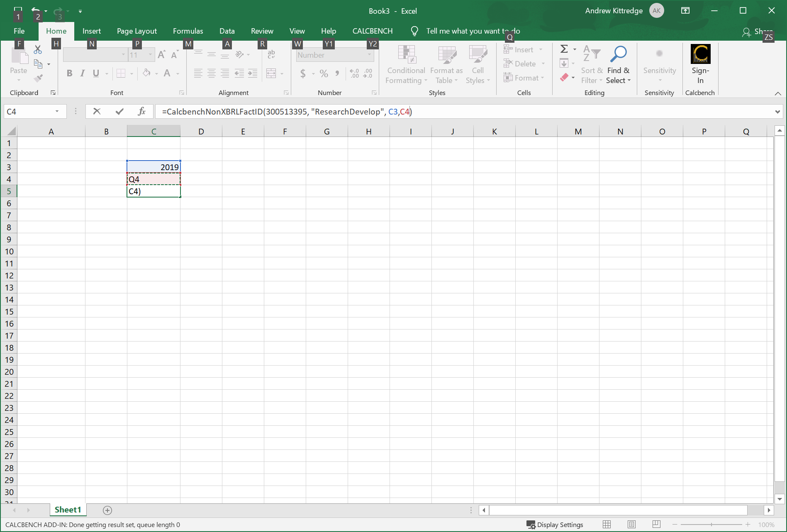Click the Calcbench Sign-In icon

pyautogui.click(x=700, y=54)
